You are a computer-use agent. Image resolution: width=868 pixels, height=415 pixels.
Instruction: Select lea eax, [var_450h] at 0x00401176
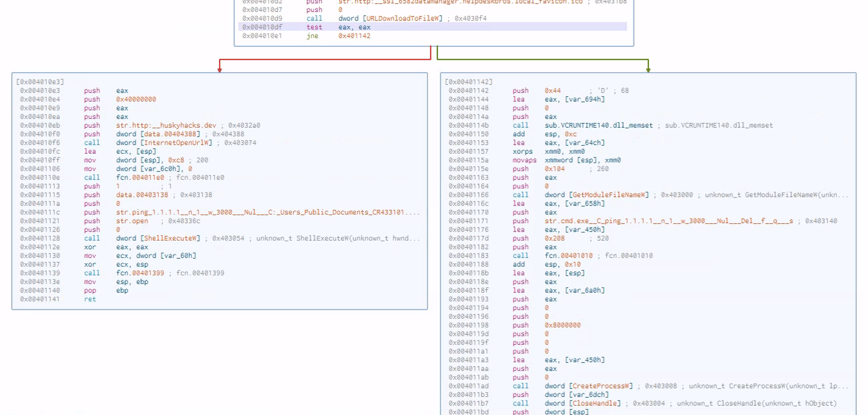(559, 230)
